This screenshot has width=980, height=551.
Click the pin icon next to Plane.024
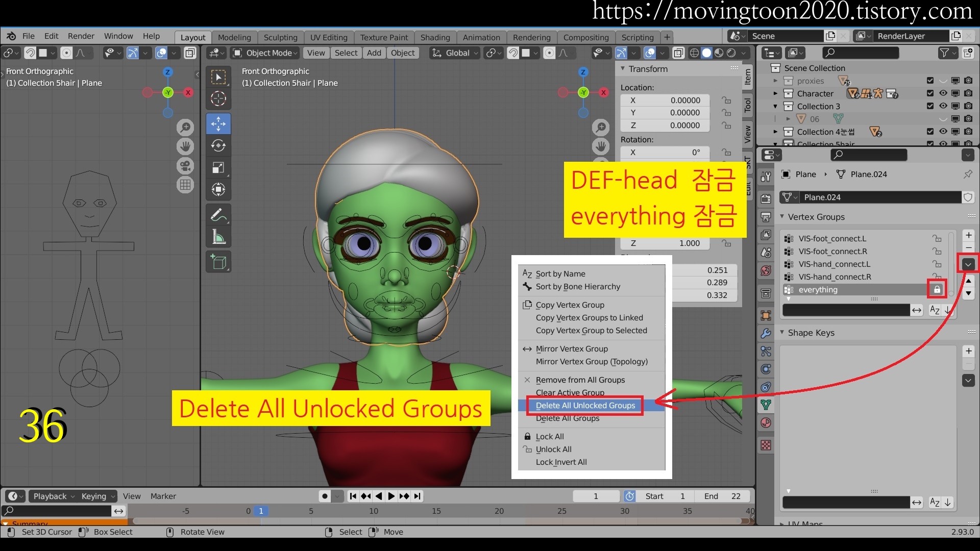coord(968,174)
